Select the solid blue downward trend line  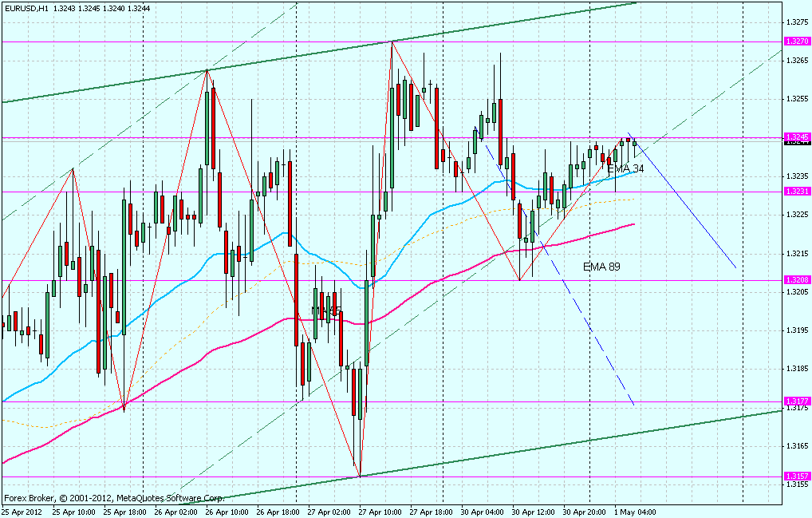(684, 202)
